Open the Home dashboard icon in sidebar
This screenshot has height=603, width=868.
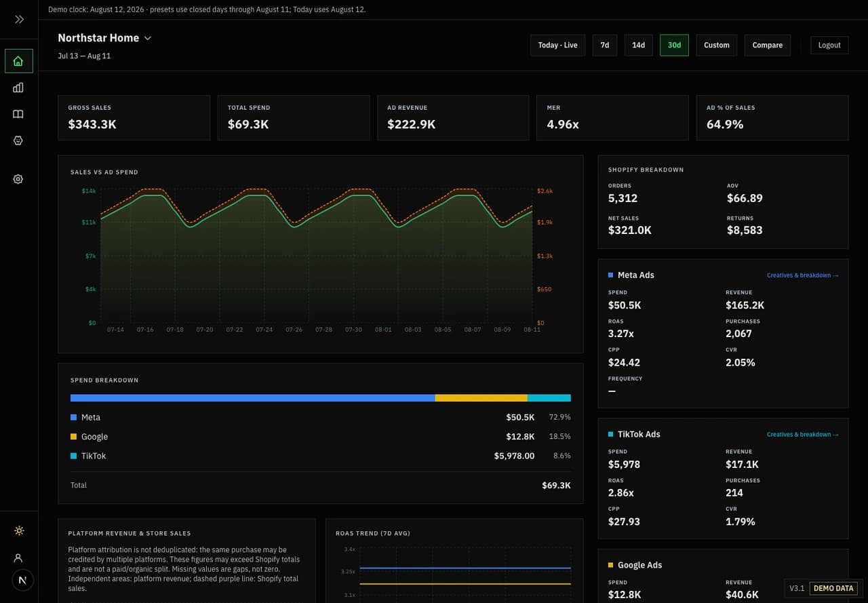18,61
